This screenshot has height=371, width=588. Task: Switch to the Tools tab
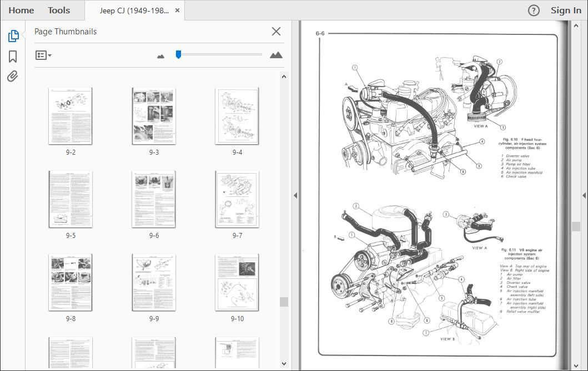(x=59, y=11)
